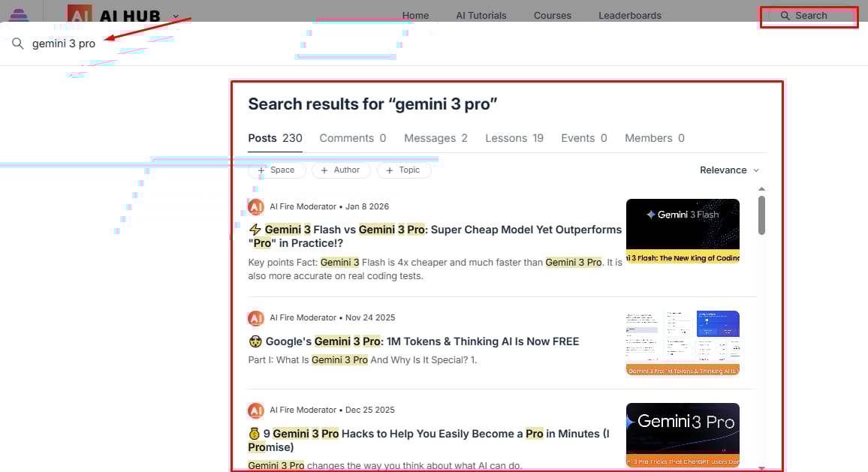This screenshot has height=472, width=868.
Task: Click the moderator avatar on the Dec 25 2025 post
Action: (x=256, y=410)
